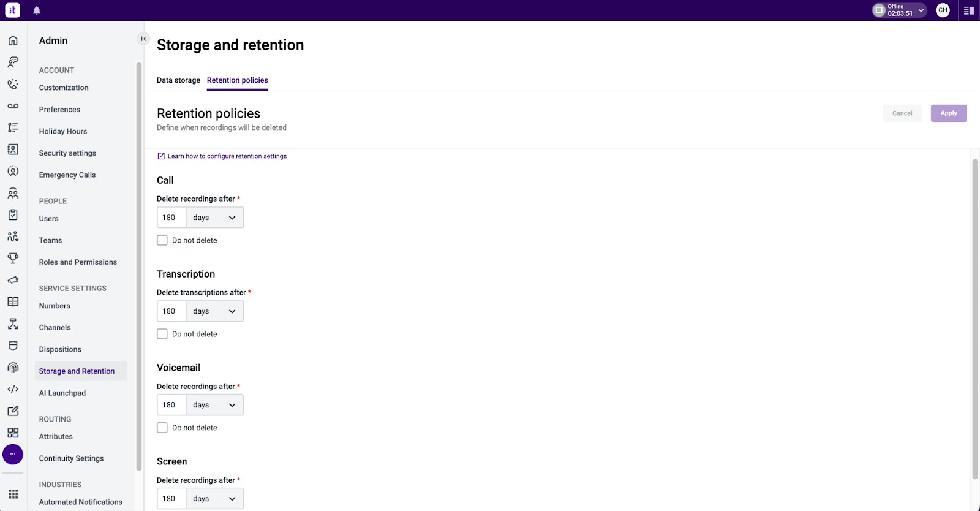This screenshot has height=511, width=980.
Task: Open the voicemail icon in sidebar
Action: tap(13, 106)
